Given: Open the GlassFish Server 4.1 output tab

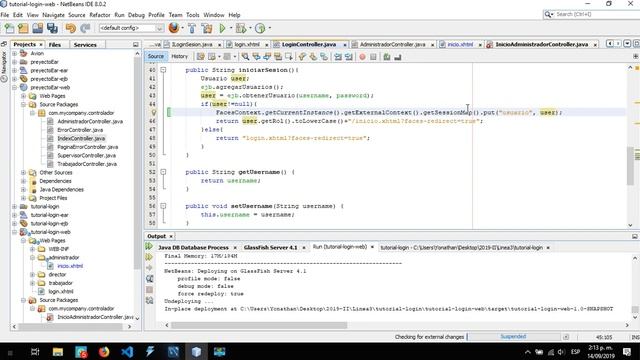Looking at the screenshot, I should [271, 247].
